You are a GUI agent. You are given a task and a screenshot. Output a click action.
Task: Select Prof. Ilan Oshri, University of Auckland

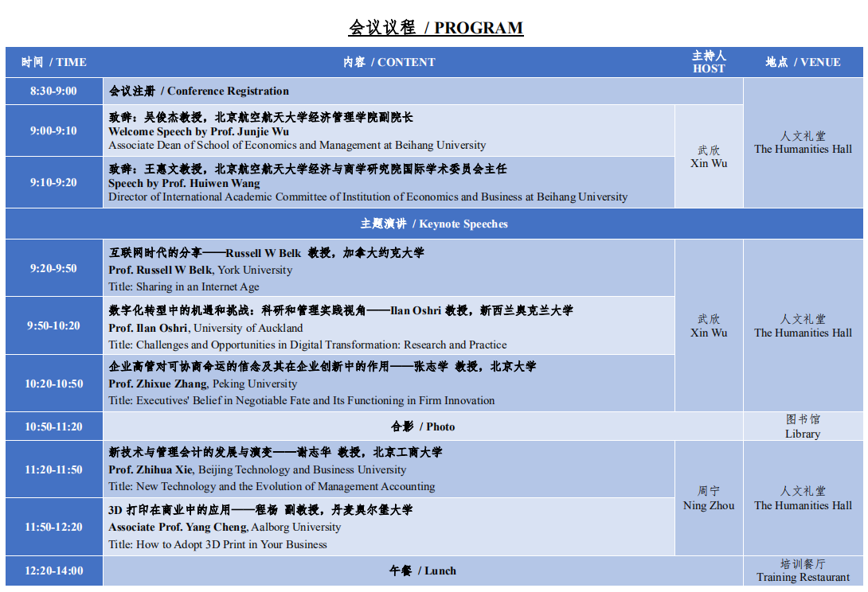pyautogui.click(x=205, y=328)
